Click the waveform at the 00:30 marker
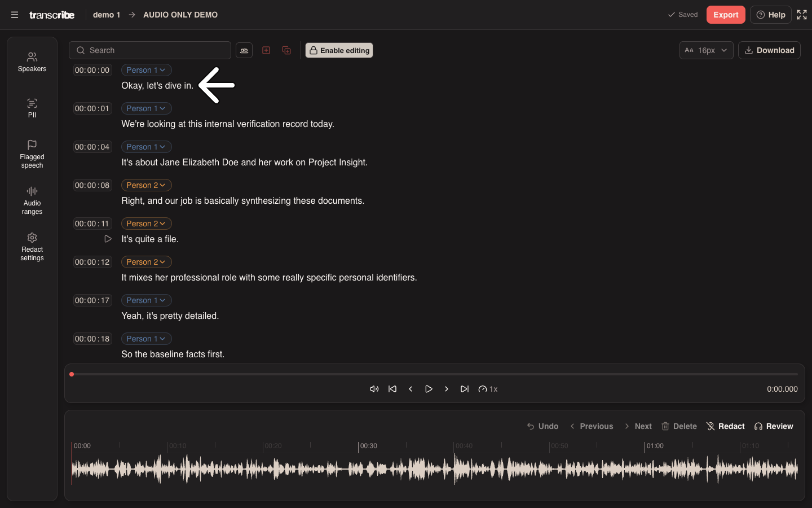The image size is (812, 508). coord(359,468)
